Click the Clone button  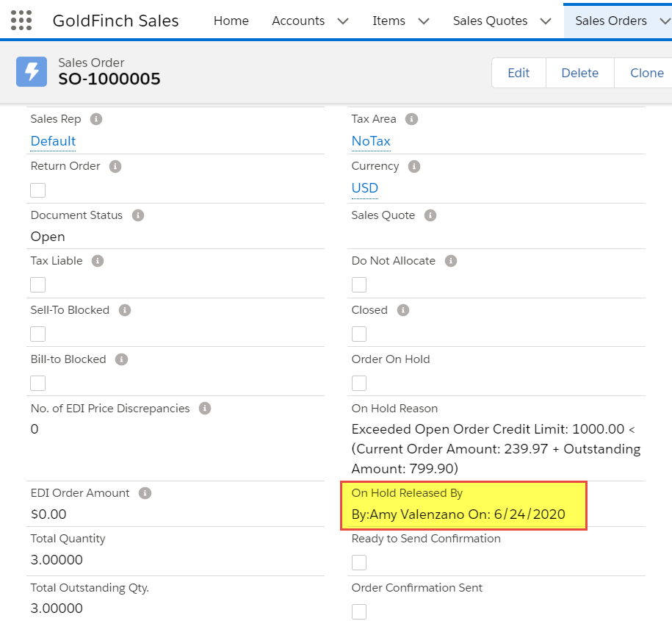(643, 73)
